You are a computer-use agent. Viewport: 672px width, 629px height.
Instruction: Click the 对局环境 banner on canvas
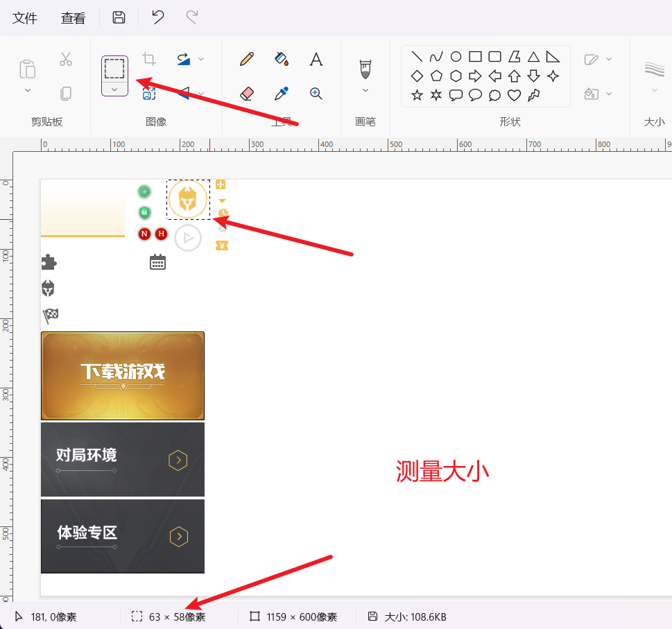pos(123,459)
